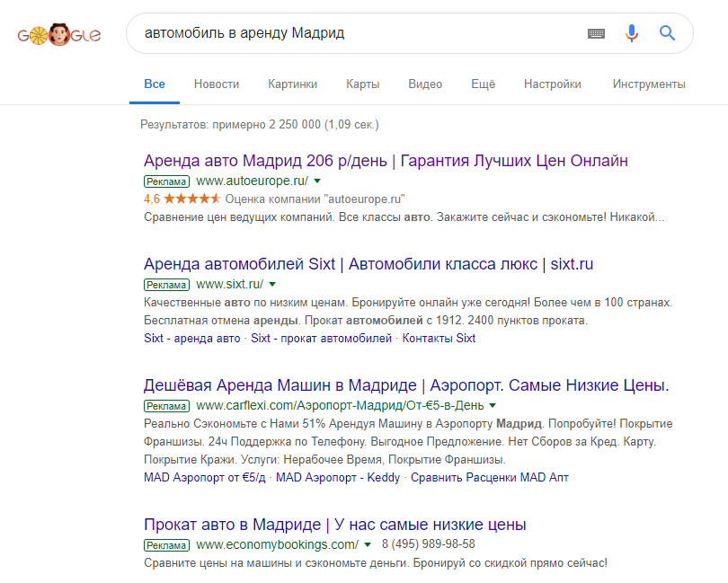Open the Ещё menu
Screen dimensions: 728x583
pyautogui.click(x=483, y=84)
